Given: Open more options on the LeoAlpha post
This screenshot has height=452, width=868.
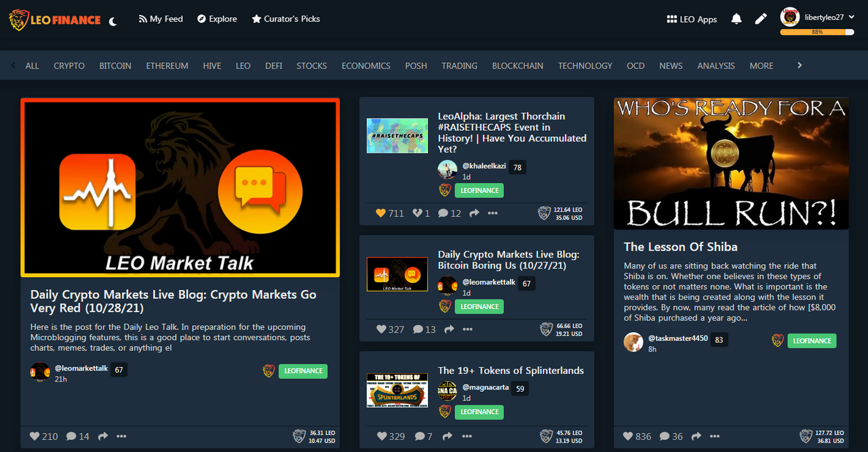Looking at the screenshot, I should (x=492, y=213).
